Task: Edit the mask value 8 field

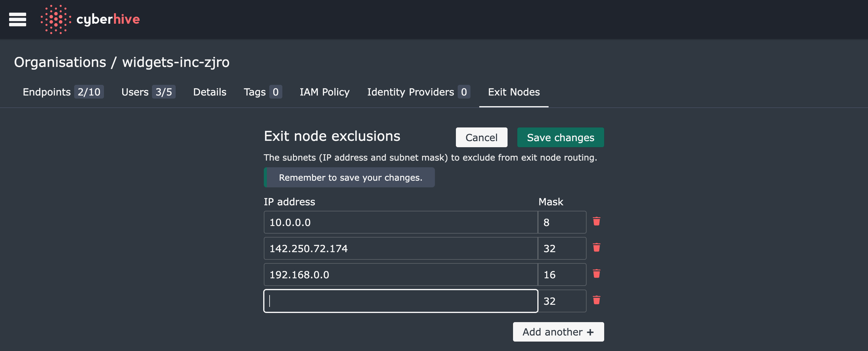Action: point(561,222)
